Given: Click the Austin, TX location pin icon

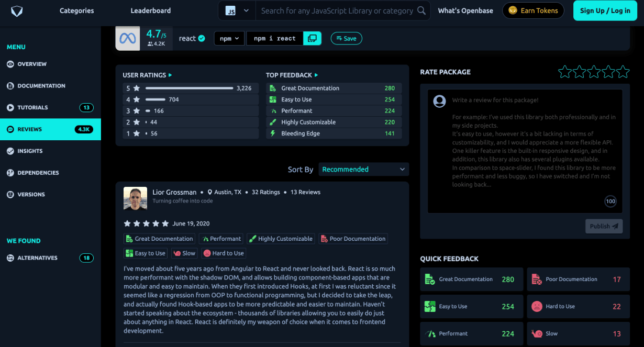Looking at the screenshot, I should (x=210, y=192).
